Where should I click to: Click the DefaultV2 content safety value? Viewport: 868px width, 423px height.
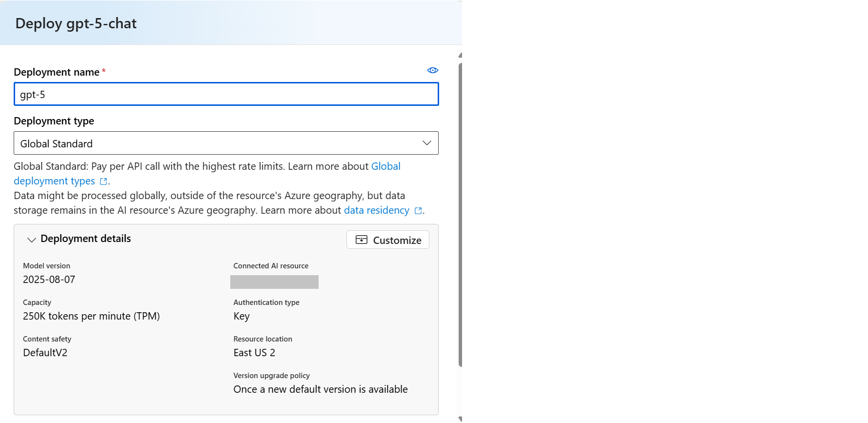(x=45, y=353)
